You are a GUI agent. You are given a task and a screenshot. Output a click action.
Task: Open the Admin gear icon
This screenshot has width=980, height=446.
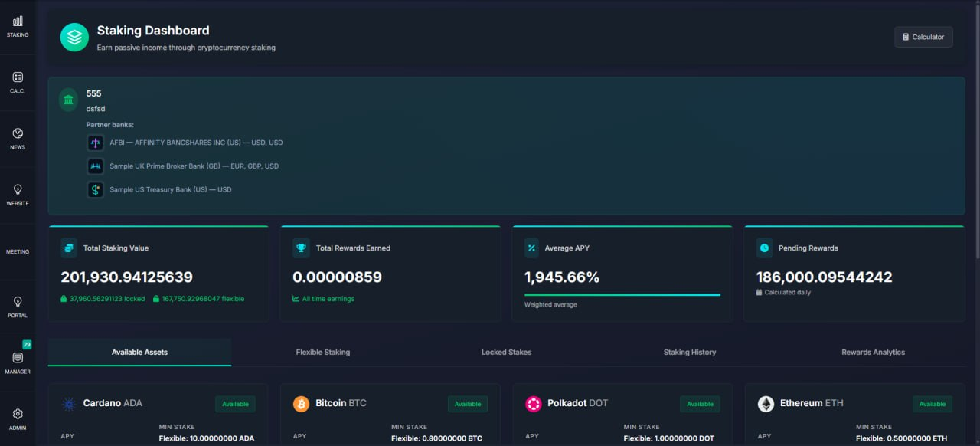18,414
